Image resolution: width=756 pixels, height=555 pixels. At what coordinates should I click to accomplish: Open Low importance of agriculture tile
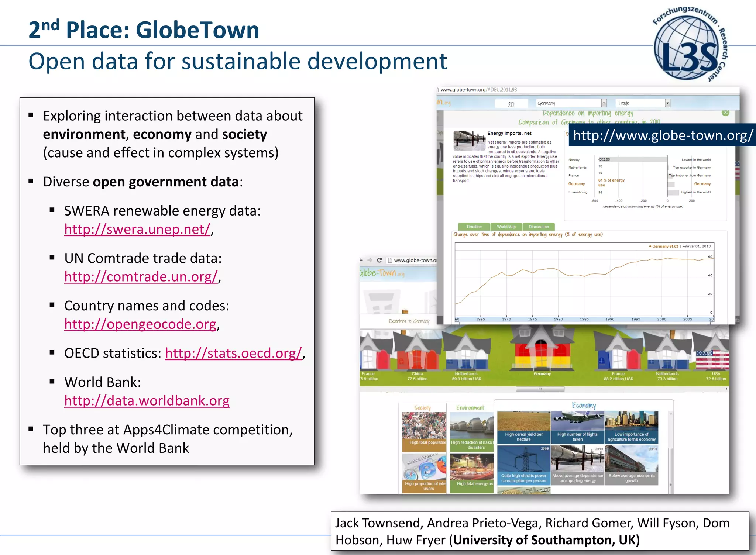[631, 427]
